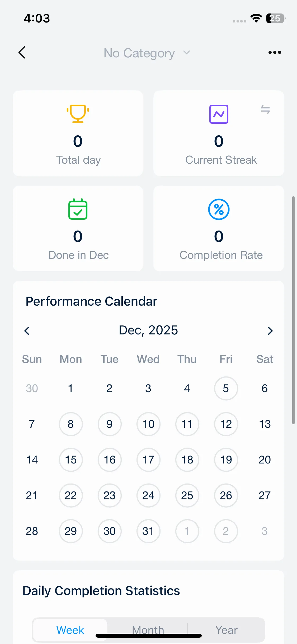Screen dimensions: 297x644
Task: Go to previous month in calendar
Action: click(x=27, y=331)
